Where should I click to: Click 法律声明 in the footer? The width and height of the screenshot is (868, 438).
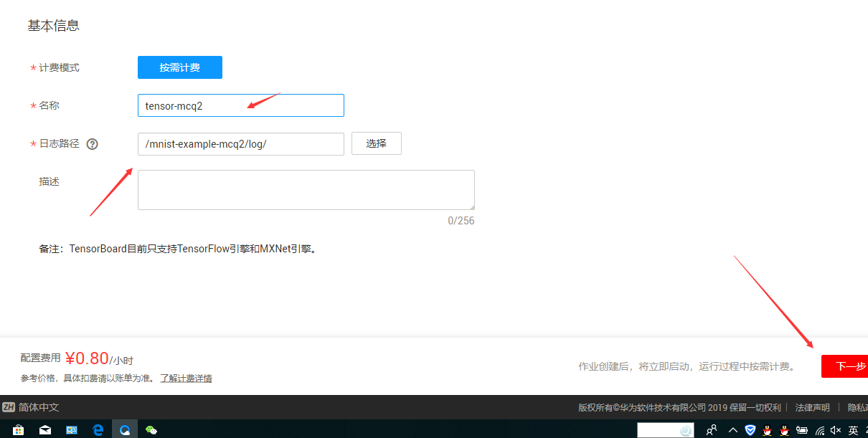click(811, 406)
